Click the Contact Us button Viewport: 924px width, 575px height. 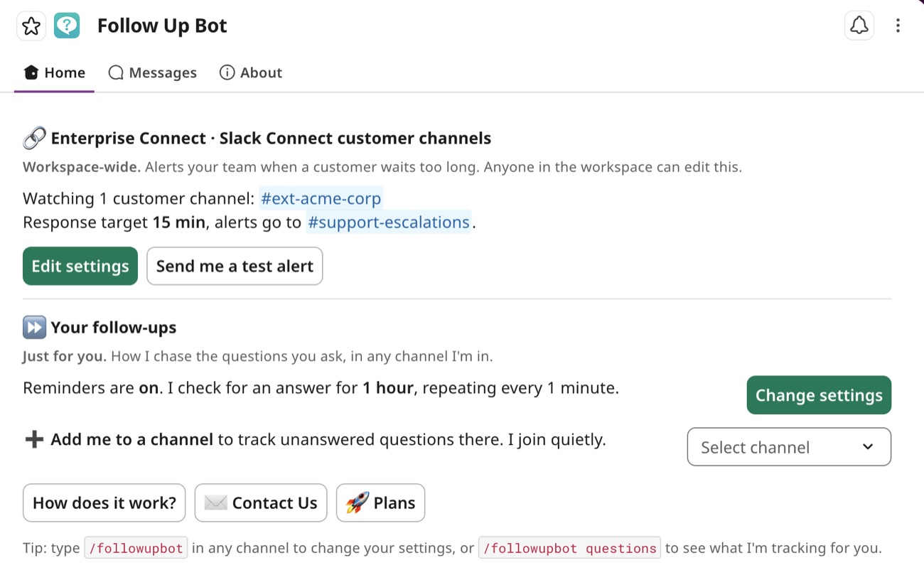click(x=261, y=503)
